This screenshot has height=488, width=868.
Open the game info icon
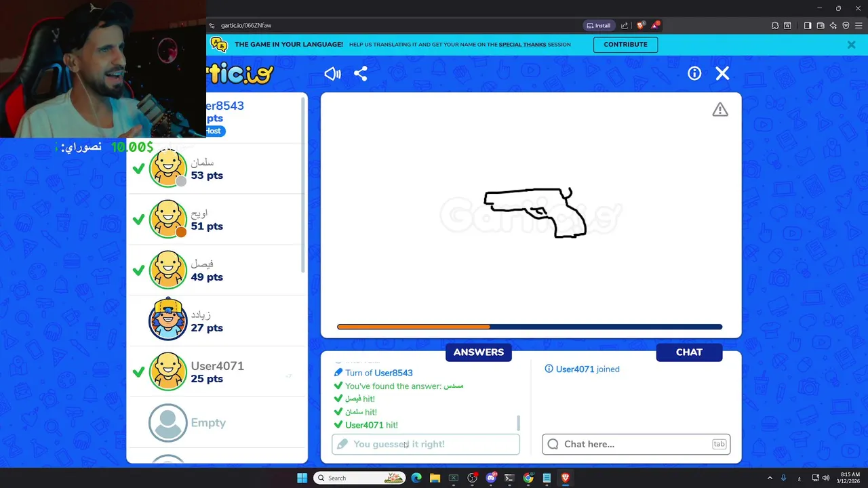coord(694,73)
